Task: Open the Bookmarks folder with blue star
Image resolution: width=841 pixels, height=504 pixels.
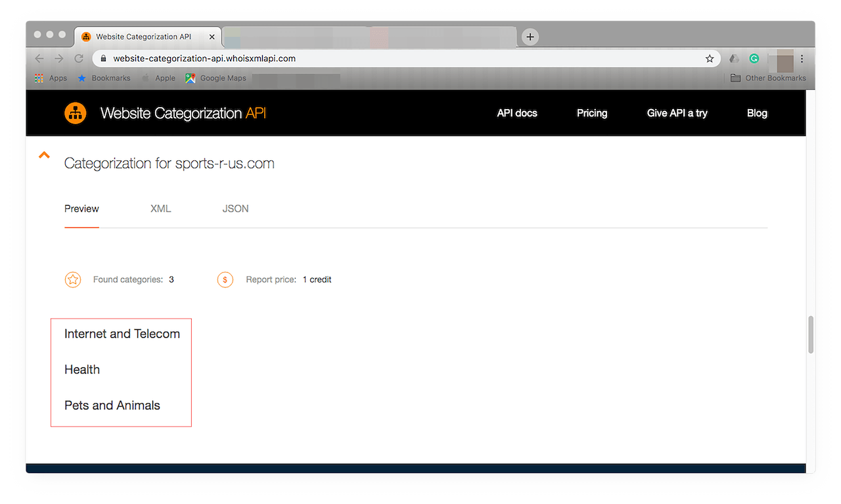Action: [x=104, y=78]
